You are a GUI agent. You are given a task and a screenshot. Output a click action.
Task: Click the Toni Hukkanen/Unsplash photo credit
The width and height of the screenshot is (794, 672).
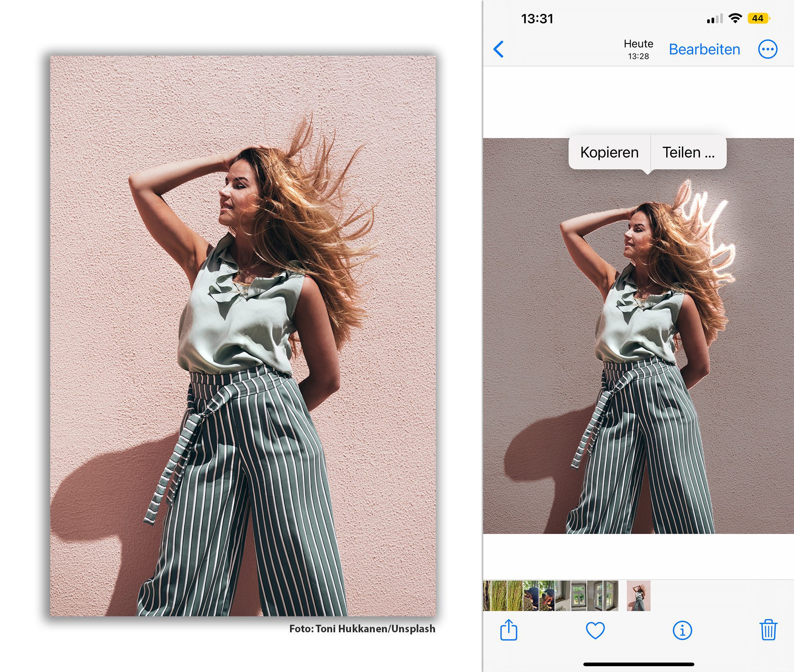tap(362, 629)
